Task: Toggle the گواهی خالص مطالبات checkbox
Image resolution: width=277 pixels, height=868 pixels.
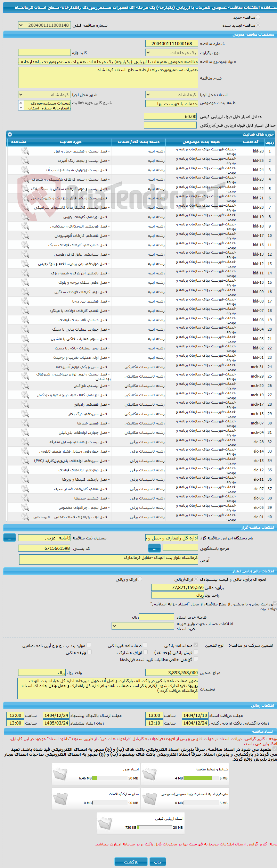Action: pos(196,659)
